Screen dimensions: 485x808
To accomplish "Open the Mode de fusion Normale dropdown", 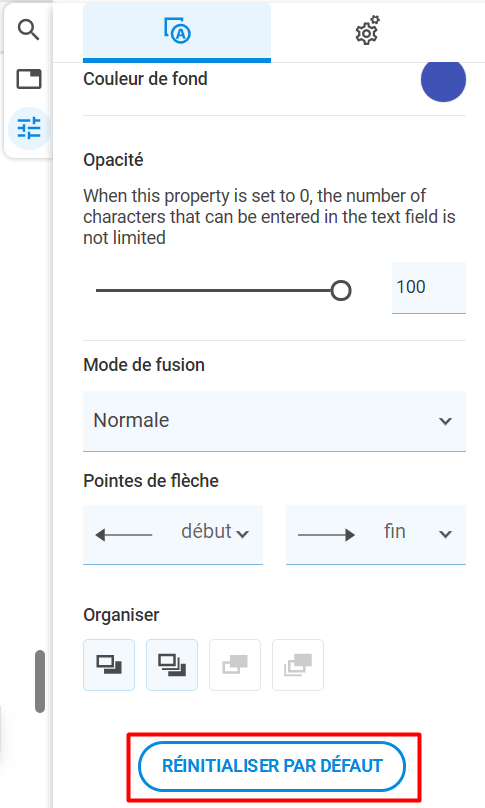I will pyautogui.click(x=274, y=421).
